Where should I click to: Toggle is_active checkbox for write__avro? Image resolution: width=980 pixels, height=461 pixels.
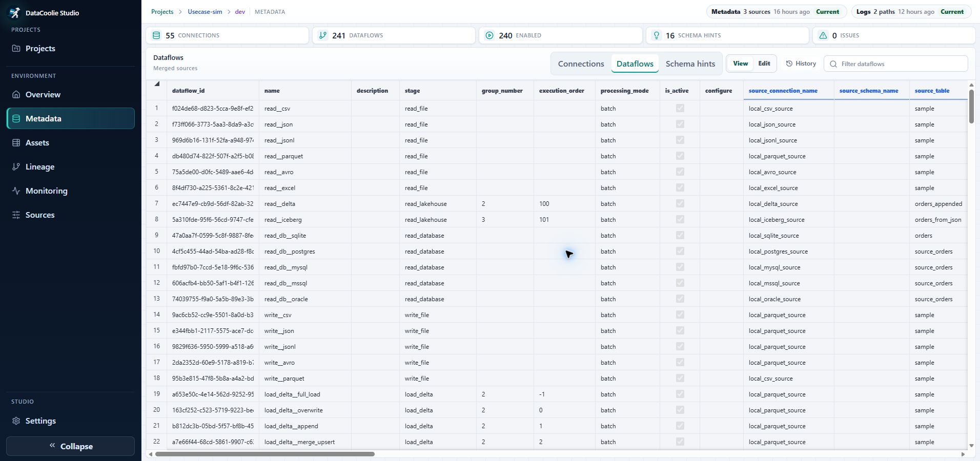(680, 362)
